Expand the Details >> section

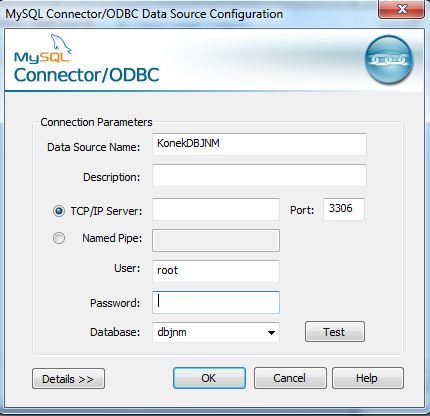[68, 379]
